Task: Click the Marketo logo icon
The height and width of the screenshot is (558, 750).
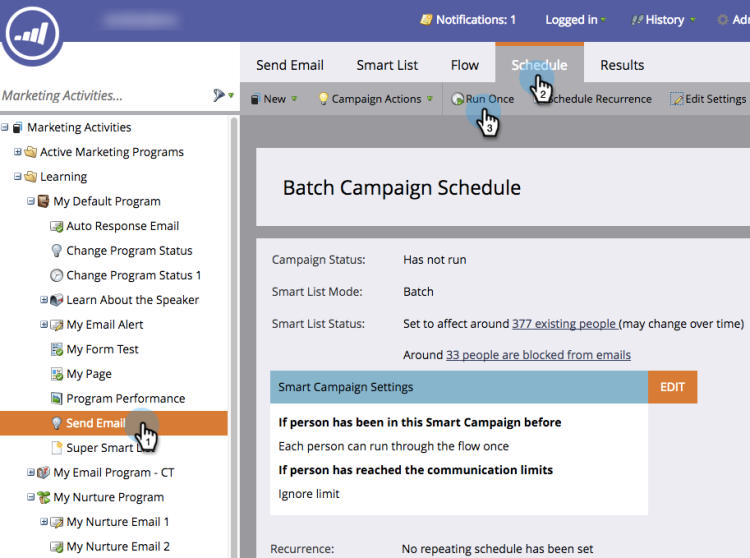Action: (33, 34)
